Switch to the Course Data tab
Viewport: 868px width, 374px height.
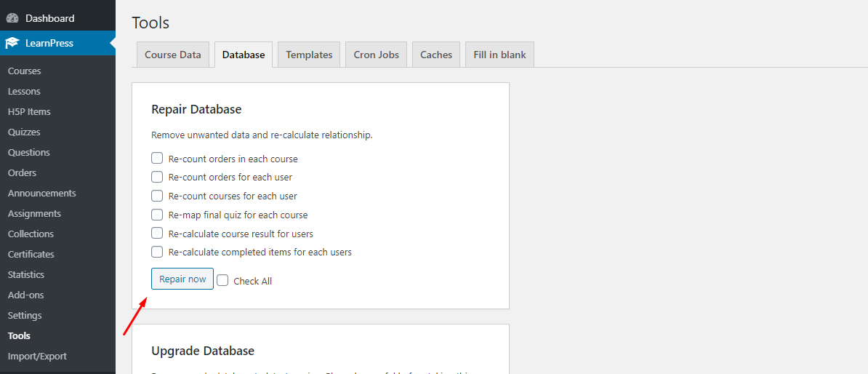(x=173, y=55)
